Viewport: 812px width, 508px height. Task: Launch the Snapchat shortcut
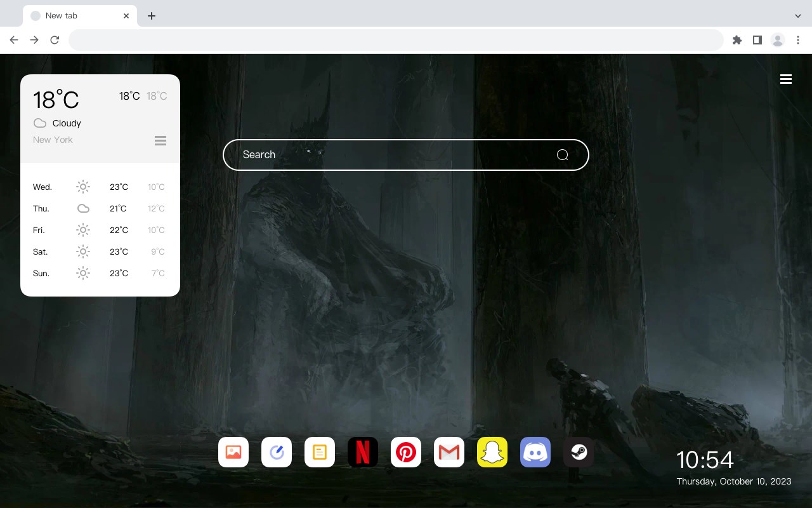coord(492,452)
